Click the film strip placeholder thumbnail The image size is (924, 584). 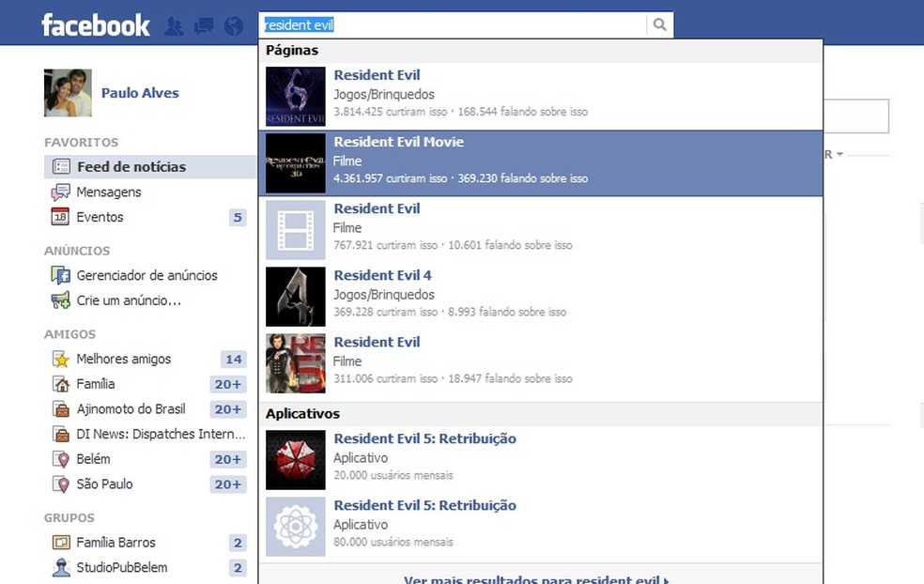pyautogui.click(x=295, y=230)
